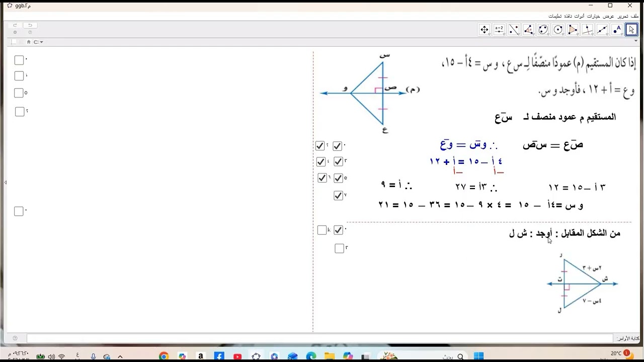Select the Angle tool
The width and height of the screenshot is (644, 362).
click(528, 30)
